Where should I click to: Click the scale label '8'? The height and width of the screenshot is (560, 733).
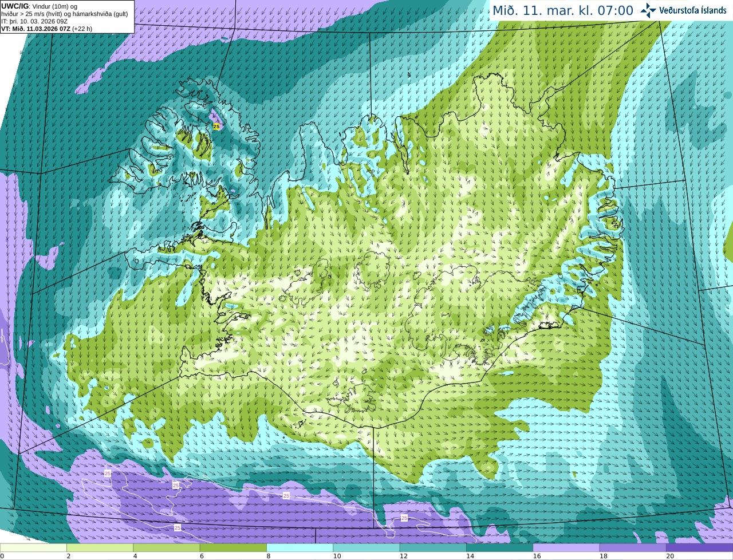268,556
